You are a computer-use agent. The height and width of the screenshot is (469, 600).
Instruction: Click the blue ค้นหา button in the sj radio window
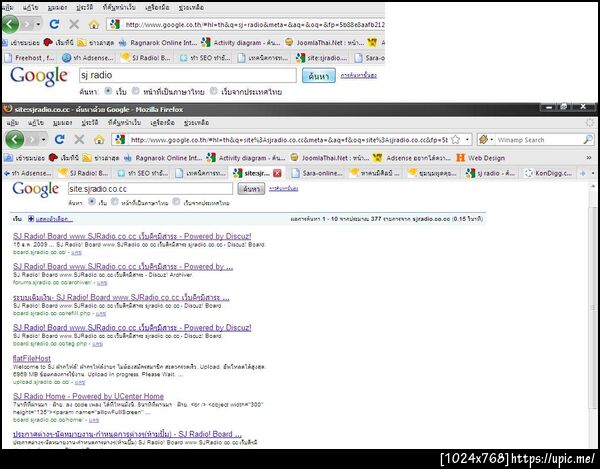tap(319, 76)
